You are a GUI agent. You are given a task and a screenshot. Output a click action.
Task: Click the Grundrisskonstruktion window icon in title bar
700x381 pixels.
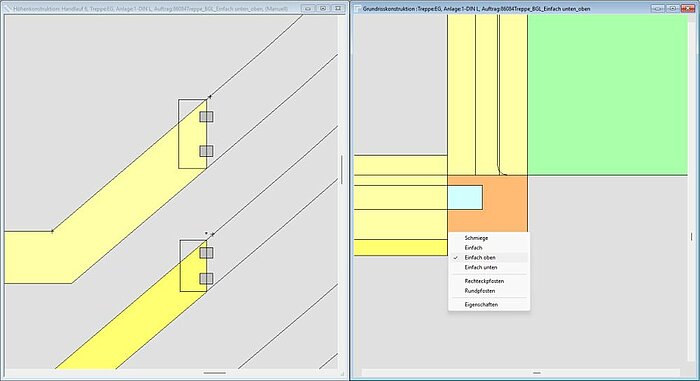click(358, 8)
